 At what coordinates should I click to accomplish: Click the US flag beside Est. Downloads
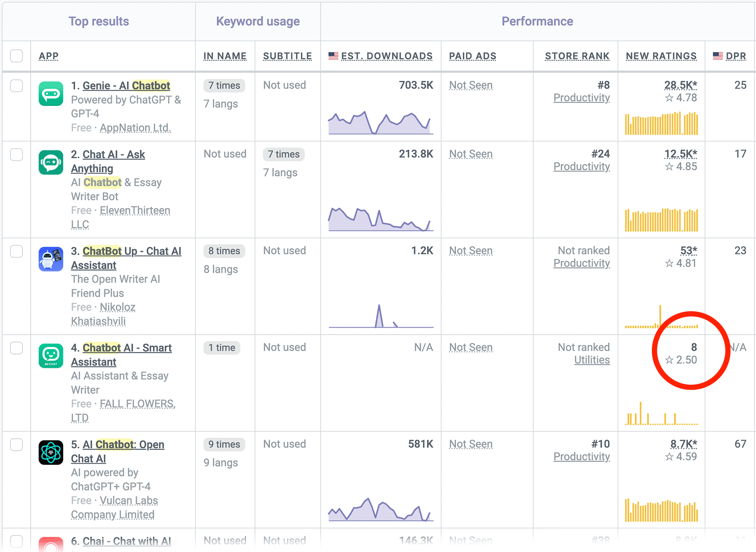pos(334,56)
